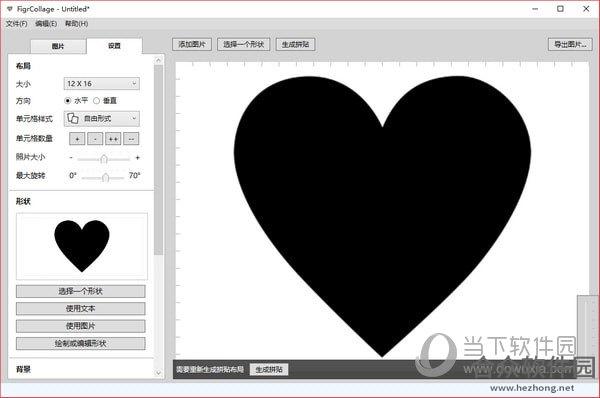Click the double minus cell count button
Viewport: 600px width, 398px height.
point(131,139)
